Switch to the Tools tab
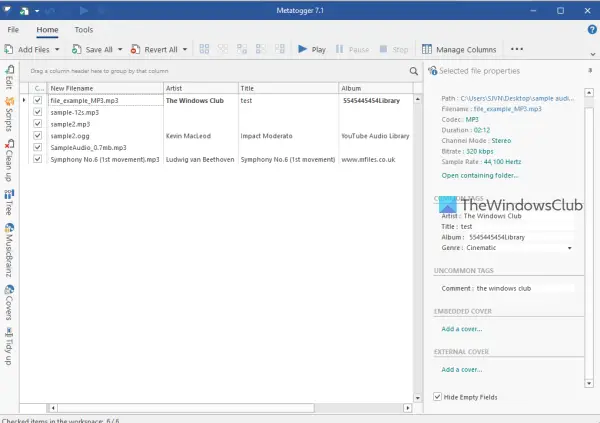 tap(84, 30)
